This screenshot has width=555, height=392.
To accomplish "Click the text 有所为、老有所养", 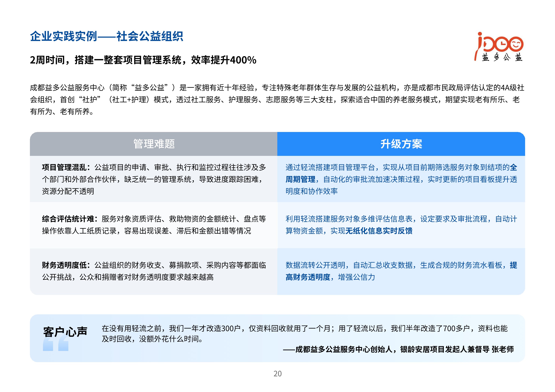I will point(62,112).
